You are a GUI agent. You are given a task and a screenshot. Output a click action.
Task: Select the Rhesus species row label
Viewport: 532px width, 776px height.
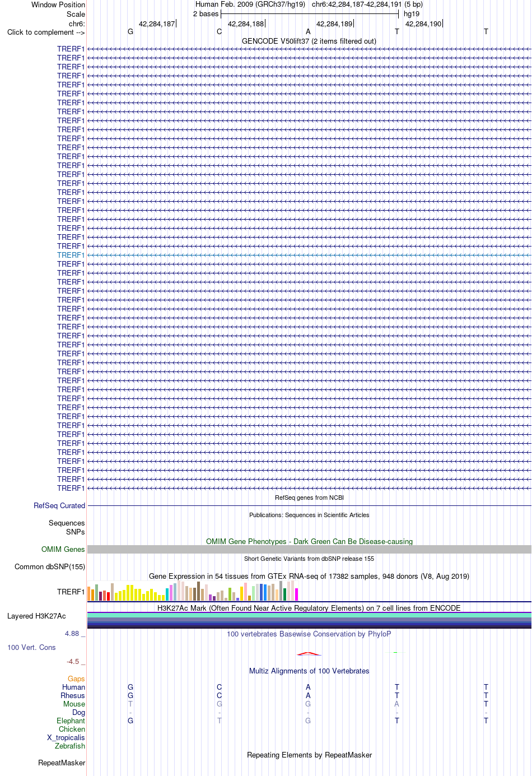pos(73,695)
